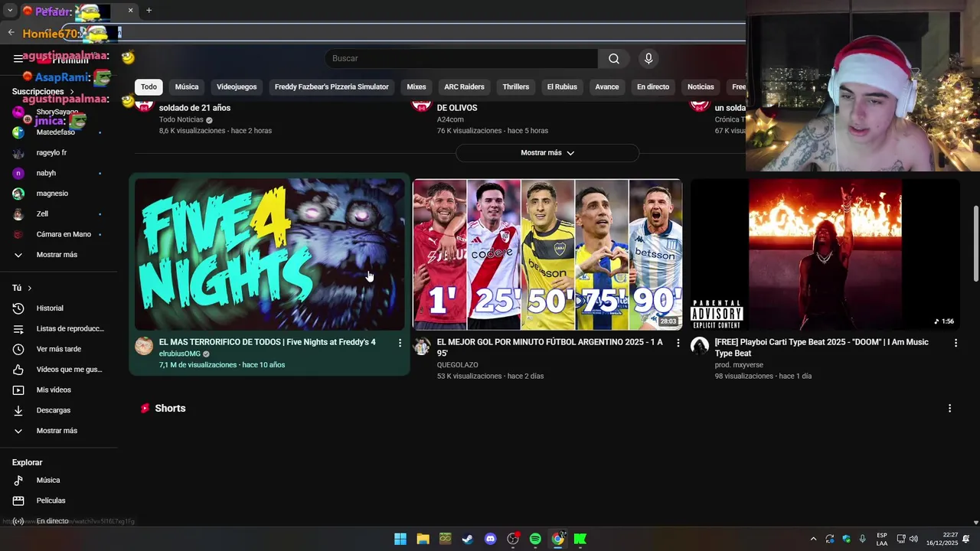Image resolution: width=980 pixels, height=551 pixels.
Task: Start voice search with microphone icon
Action: click(648, 58)
